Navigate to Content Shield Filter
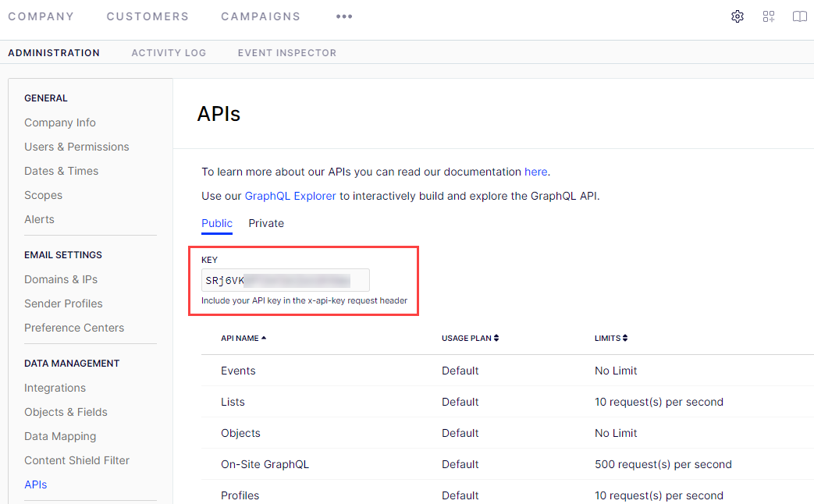 [76, 460]
